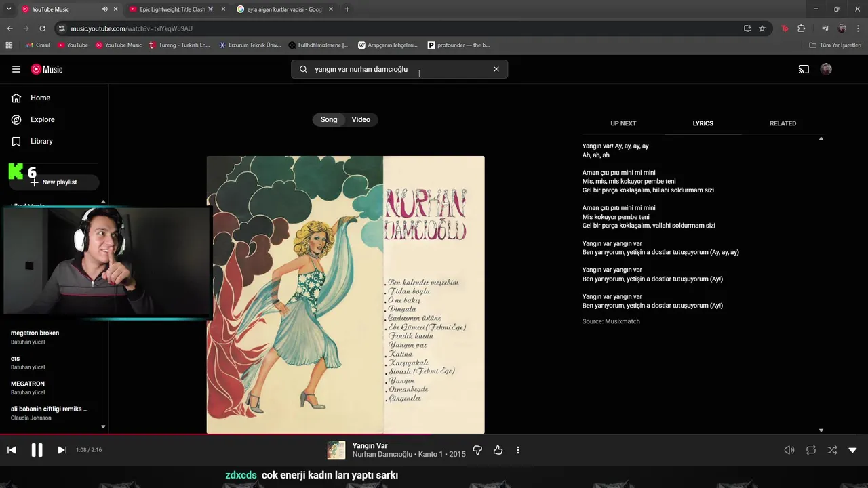The width and height of the screenshot is (868, 488).
Task: Create a New playlist
Action: click(54, 182)
